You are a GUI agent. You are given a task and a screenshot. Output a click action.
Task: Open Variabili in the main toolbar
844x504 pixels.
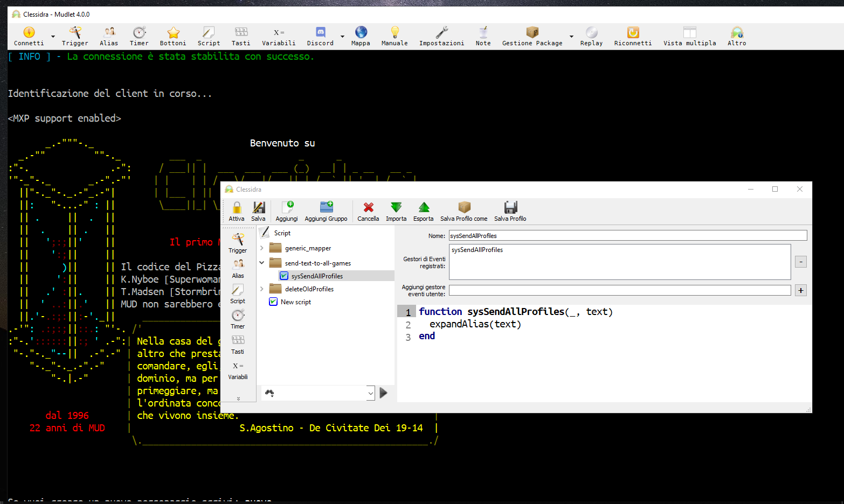[279, 36]
